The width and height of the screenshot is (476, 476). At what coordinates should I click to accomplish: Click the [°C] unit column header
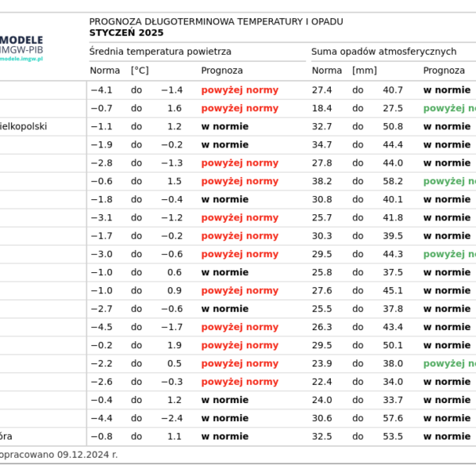point(140,71)
